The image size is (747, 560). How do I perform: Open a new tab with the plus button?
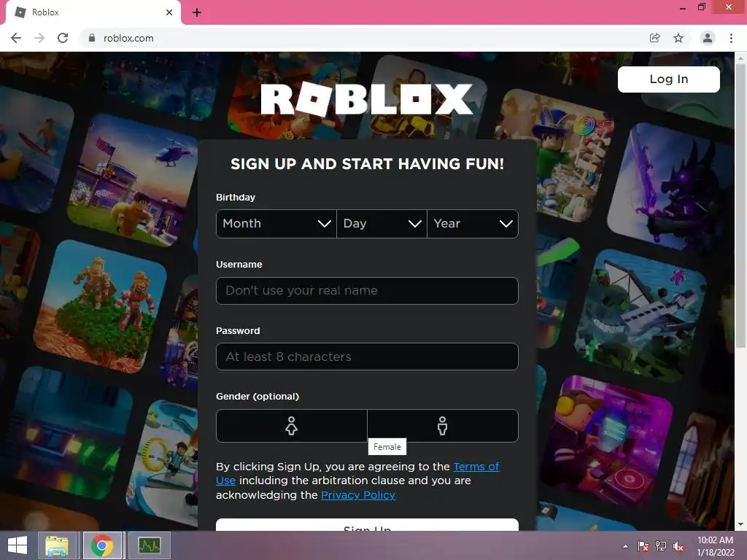[197, 12]
